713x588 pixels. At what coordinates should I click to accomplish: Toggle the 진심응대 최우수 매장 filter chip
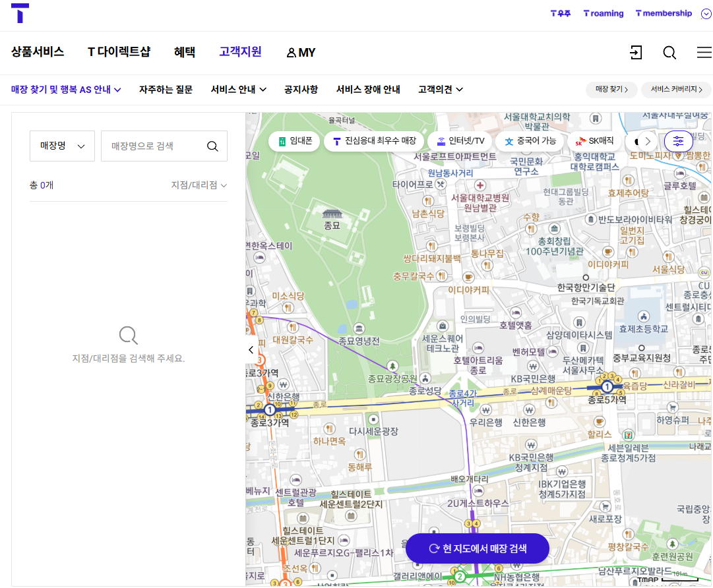[x=374, y=141]
